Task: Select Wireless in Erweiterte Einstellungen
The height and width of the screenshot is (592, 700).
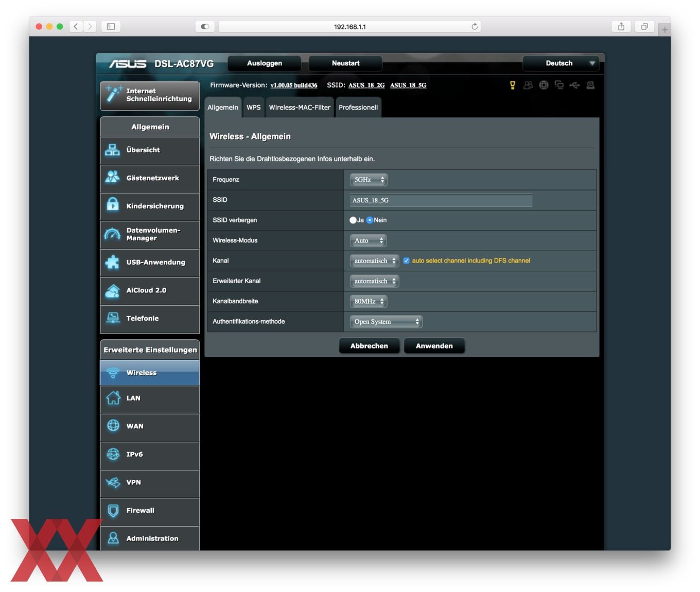Action: click(150, 373)
